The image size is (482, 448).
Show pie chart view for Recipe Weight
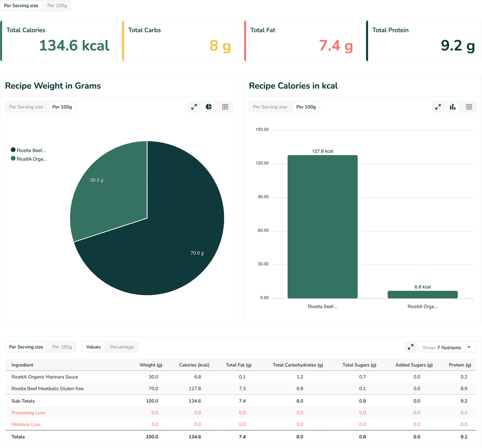coord(209,107)
